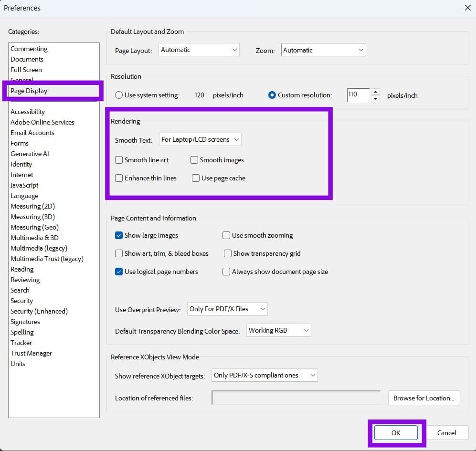Select Multimedia (legacy) category

[39, 248]
